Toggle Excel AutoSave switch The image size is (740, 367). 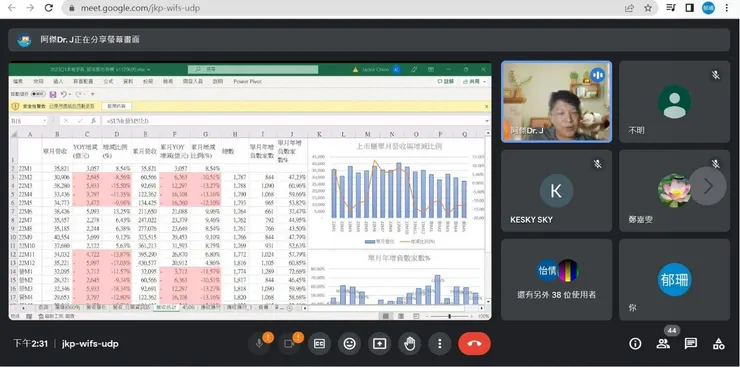(38, 94)
